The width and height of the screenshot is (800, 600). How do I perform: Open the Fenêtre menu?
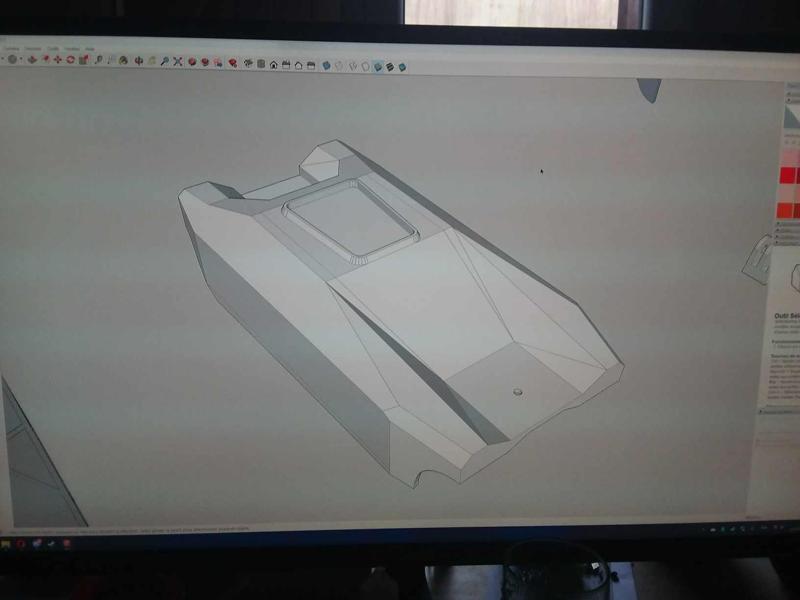72,49
